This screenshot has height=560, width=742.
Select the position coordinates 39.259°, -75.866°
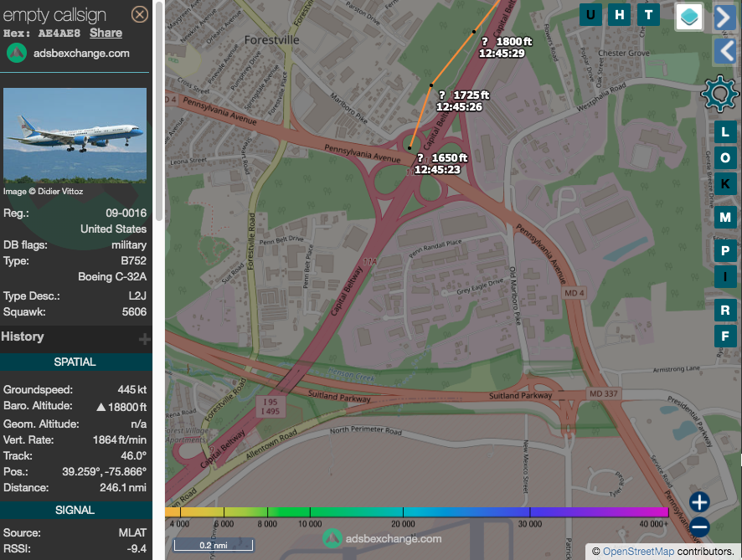pos(105,472)
